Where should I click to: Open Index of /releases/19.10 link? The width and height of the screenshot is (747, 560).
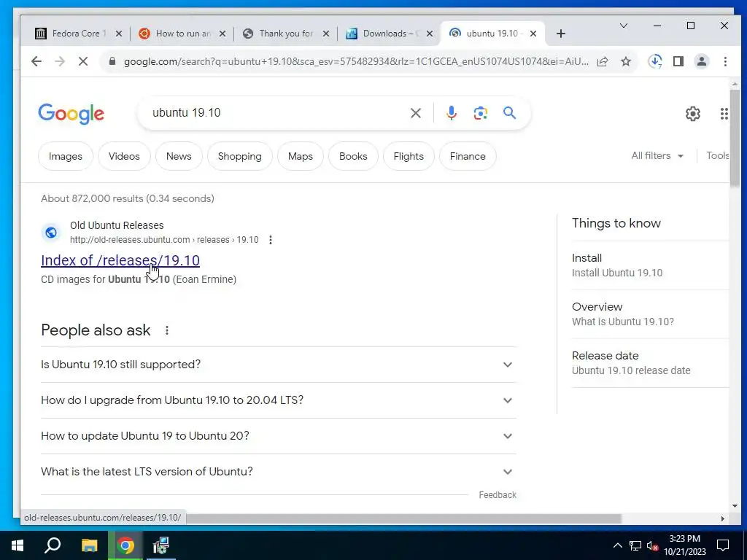tap(120, 260)
